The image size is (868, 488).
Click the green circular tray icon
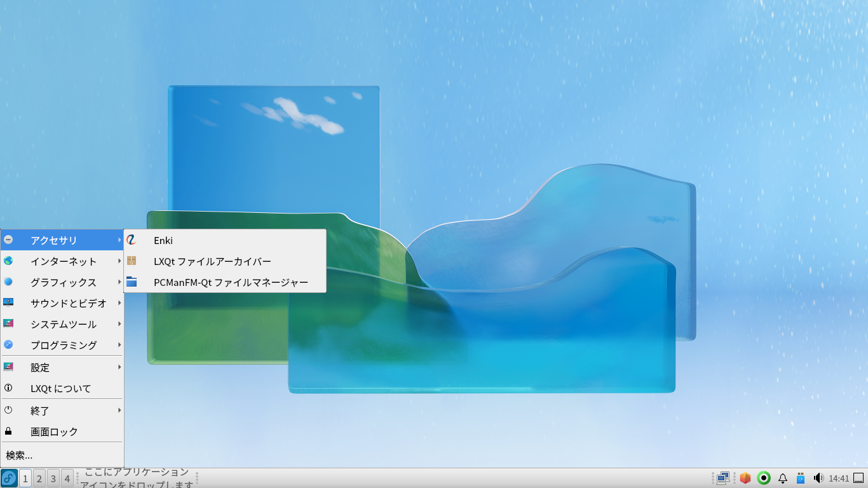click(x=764, y=478)
